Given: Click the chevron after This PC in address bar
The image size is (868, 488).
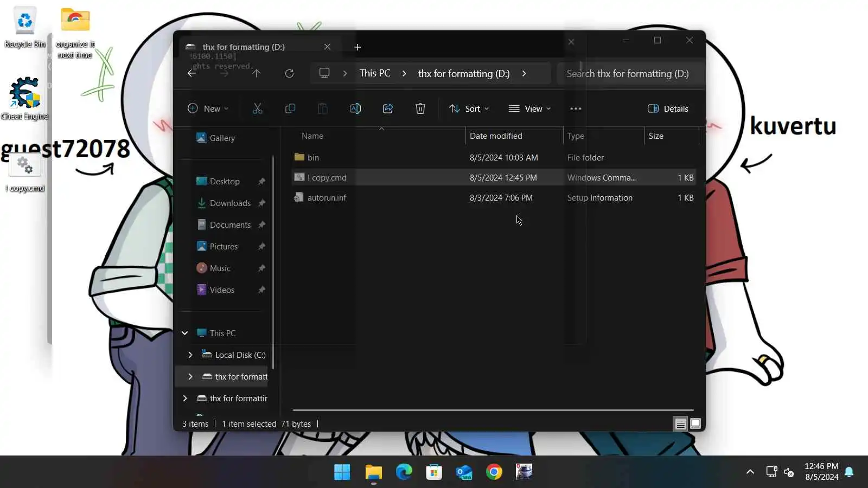Looking at the screenshot, I should 404,73.
